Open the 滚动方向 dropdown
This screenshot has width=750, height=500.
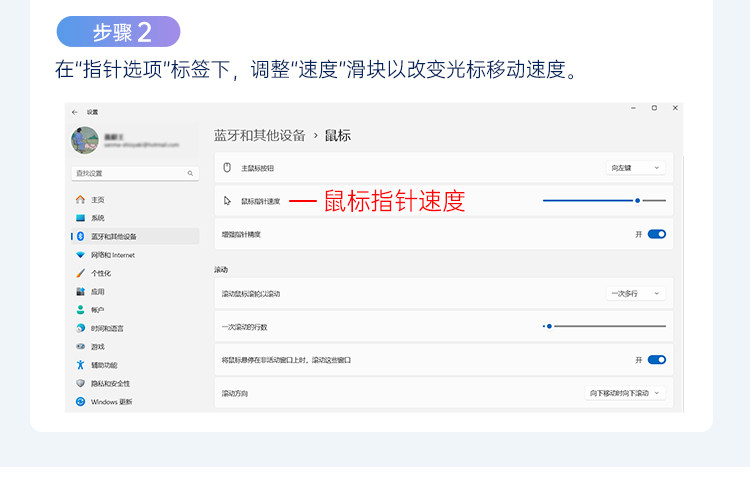tap(625, 393)
